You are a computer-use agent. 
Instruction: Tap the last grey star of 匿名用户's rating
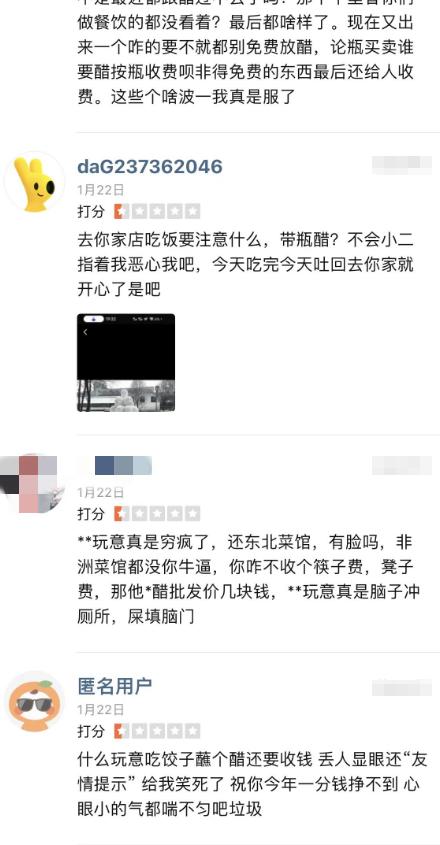pos(192,731)
